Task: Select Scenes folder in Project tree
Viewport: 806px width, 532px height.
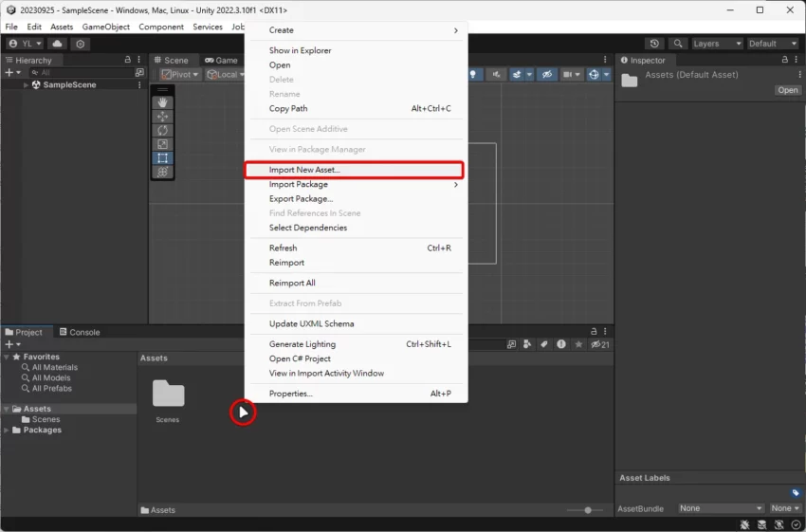Action: pyautogui.click(x=46, y=419)
